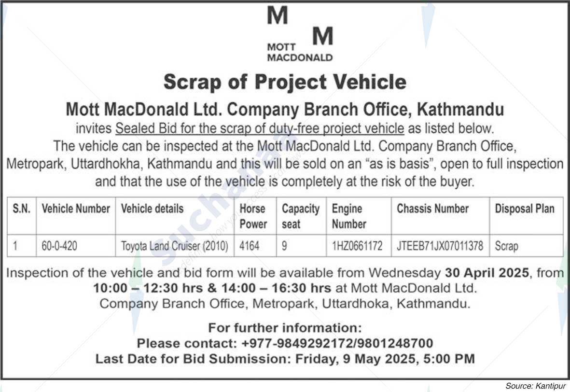Click the Mott MacDonald logo
570x392 pixels.
coord(300,34)
